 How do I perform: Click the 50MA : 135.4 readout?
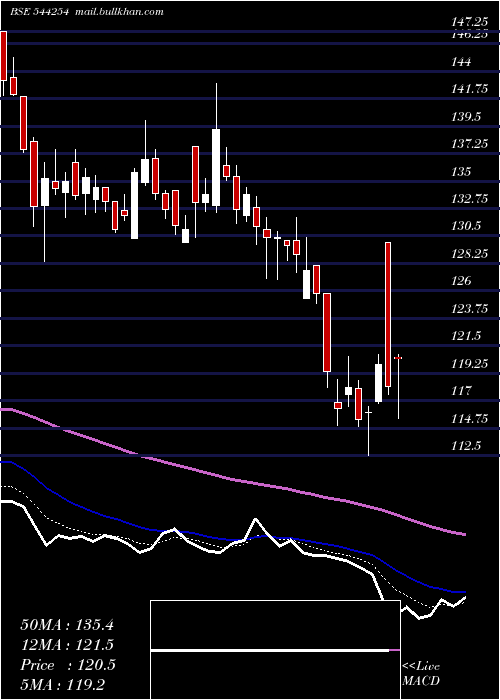[x=67, y=625]
